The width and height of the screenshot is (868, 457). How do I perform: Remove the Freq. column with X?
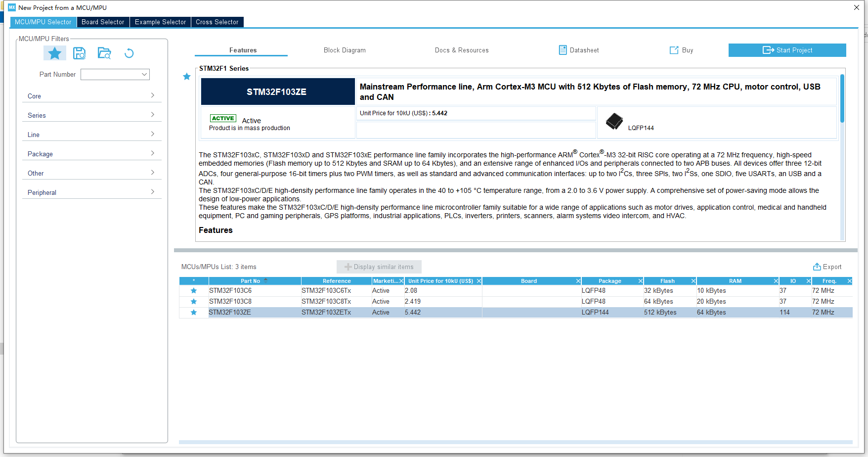850,281
